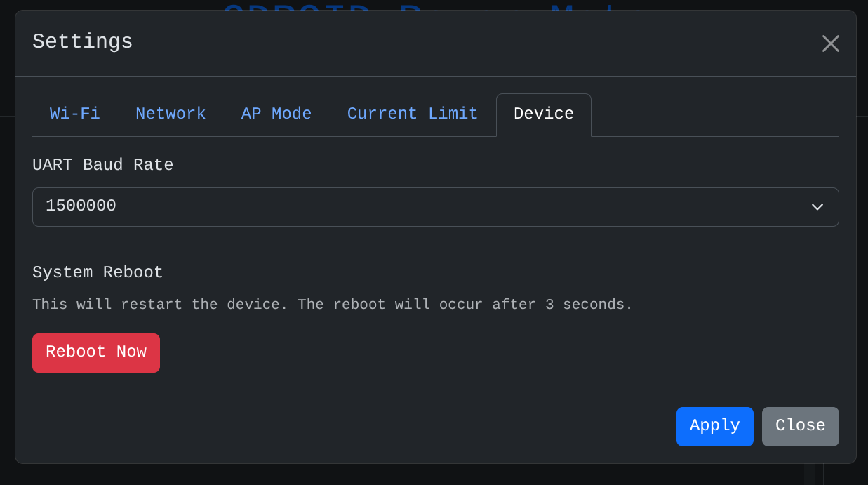Expand the baud rate selection list
Image resolution: width=868 pixels, height=485 pixels.
pyautogui.click(x=435, y=206)
